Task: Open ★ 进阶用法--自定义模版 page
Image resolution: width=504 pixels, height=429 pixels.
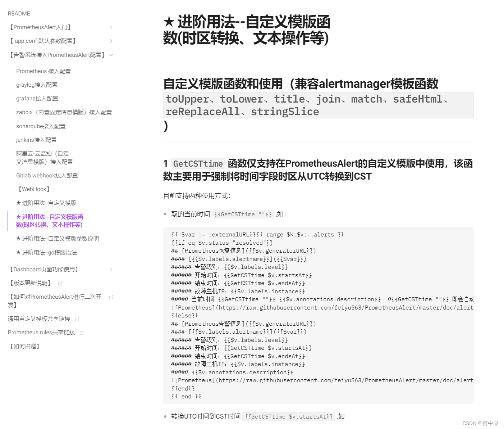Action: click(x=46, y=203)
